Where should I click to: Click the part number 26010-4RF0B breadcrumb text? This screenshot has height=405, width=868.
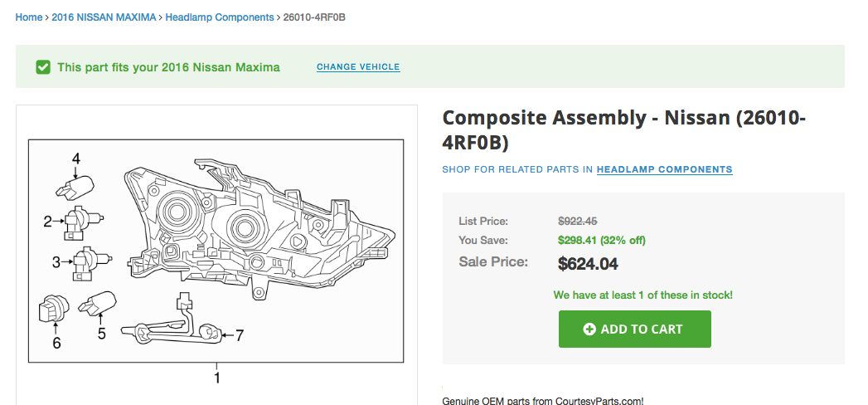click(x=314, y=17)
